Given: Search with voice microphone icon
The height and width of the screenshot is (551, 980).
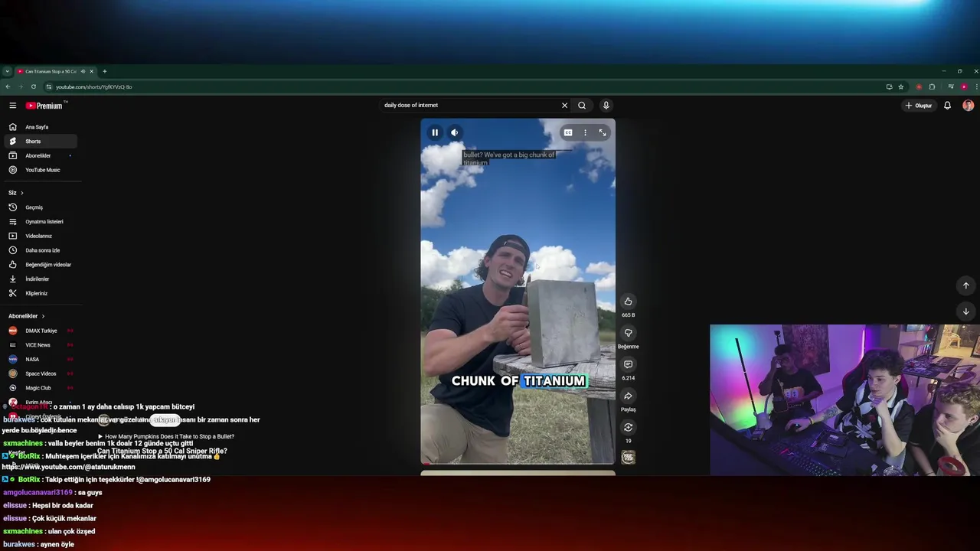Looking at the screenshot, I should [x=606, y=106].
